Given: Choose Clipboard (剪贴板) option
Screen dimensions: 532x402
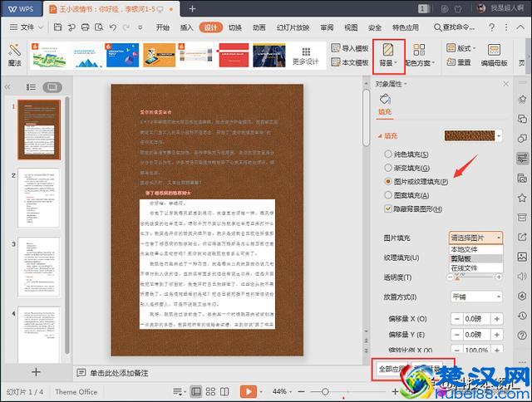Looking at the screenshot, I should click(475, 258).
